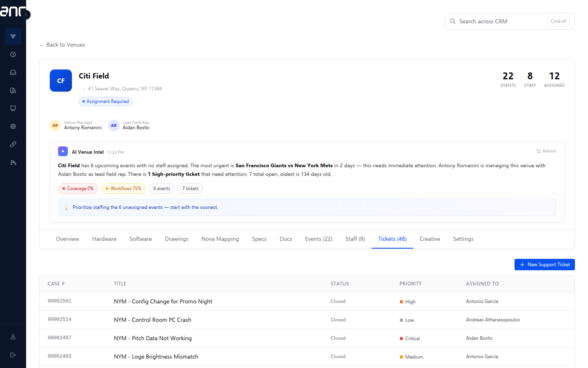
Task: Click the AI Venue Intel sparkle icon
Action: point(63,151)
